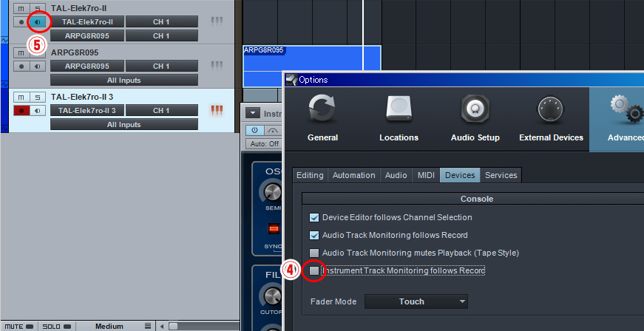Screen dimensions: 644x331
Task: Open the Medium track height dropdown
Action: 109,326
